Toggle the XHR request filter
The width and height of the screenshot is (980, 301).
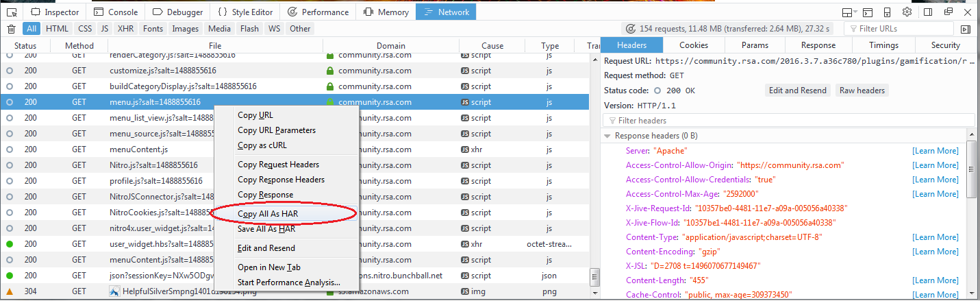(x=125, y=29)
